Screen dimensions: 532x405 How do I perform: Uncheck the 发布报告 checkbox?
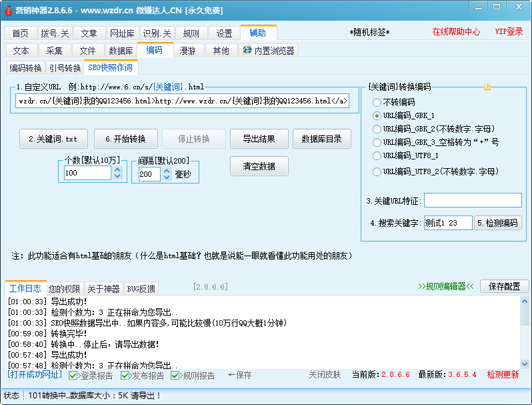125,376
